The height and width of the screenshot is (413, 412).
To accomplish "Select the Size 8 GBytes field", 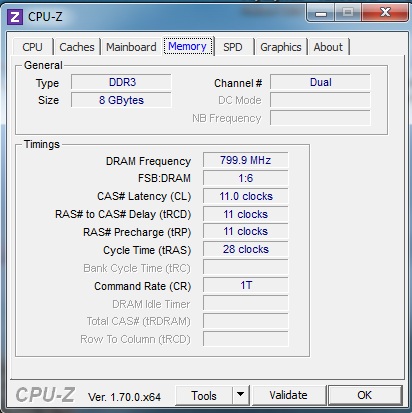I will coord(121,100).
